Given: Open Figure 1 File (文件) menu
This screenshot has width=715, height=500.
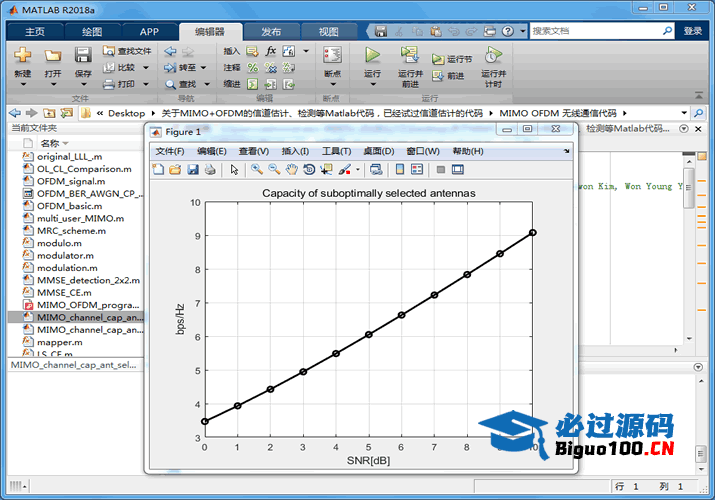Looking at the screenshot, I should click(x=170, y=151).
